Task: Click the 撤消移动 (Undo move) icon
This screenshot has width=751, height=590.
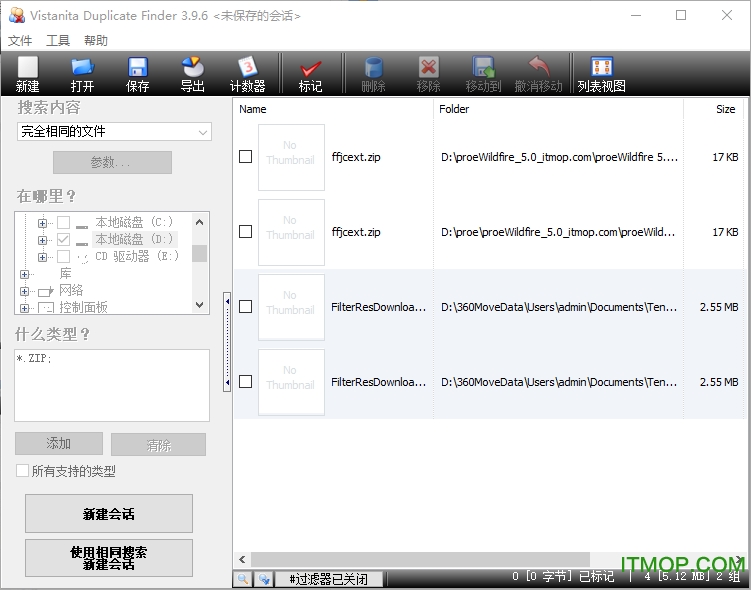Action: 538,73
